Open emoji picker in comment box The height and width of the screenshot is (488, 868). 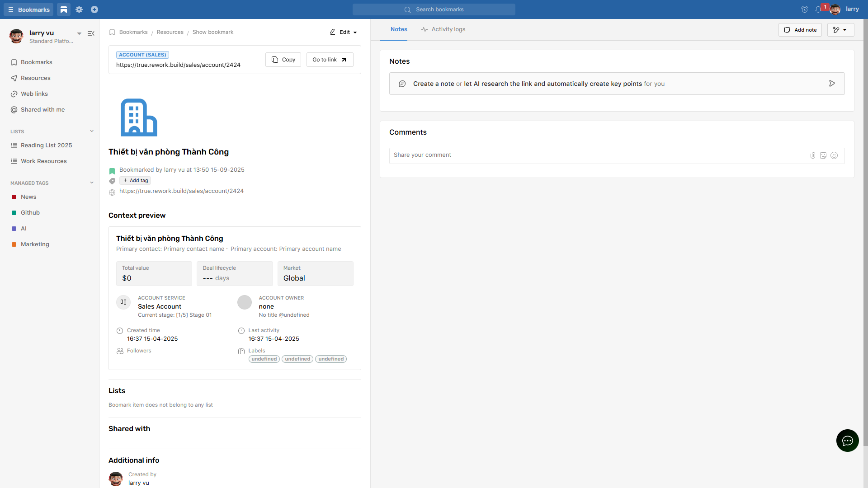tap(834, 155)
